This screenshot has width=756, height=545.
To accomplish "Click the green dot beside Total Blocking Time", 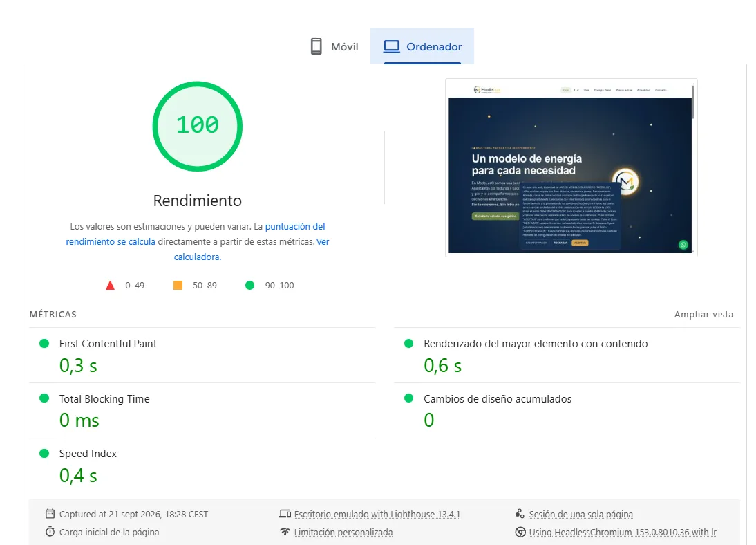I will tap(44, 398).
